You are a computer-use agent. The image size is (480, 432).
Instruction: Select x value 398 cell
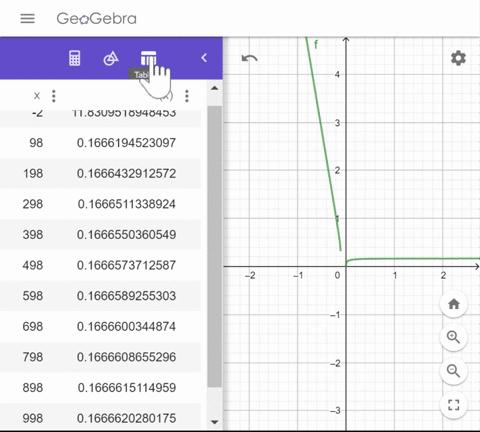(33, 235)
